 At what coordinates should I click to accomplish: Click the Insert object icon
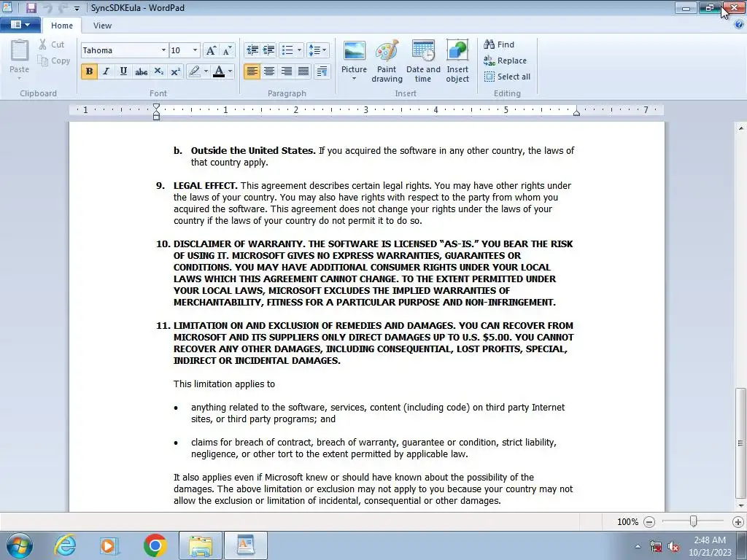(x=457, y=52)
